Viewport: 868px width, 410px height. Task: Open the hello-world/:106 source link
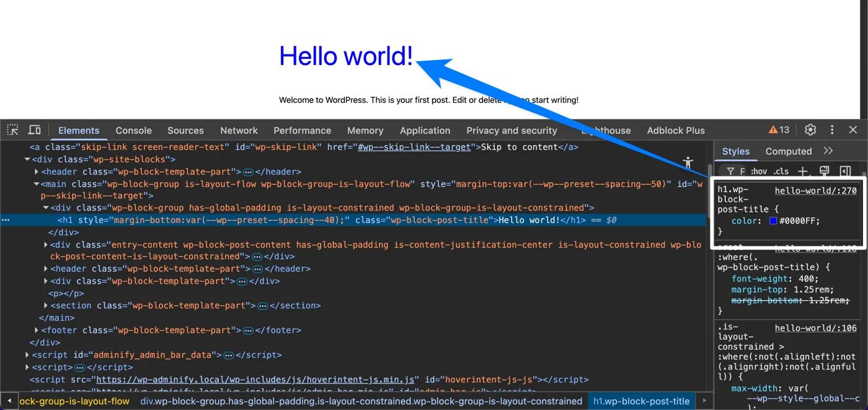tap(816, 328)
